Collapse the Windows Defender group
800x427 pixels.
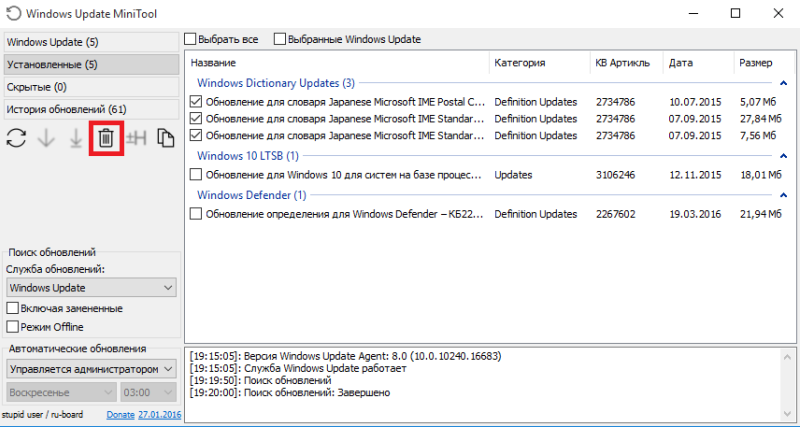tap(784, 194)
